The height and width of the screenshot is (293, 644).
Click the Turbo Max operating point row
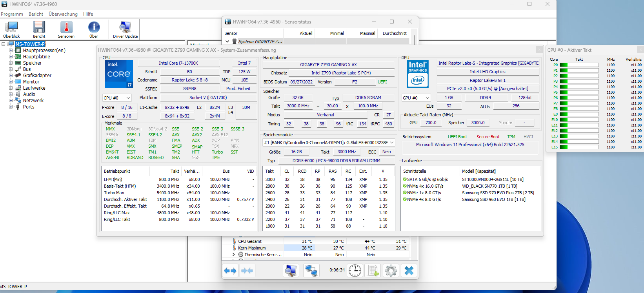point(179,193)
